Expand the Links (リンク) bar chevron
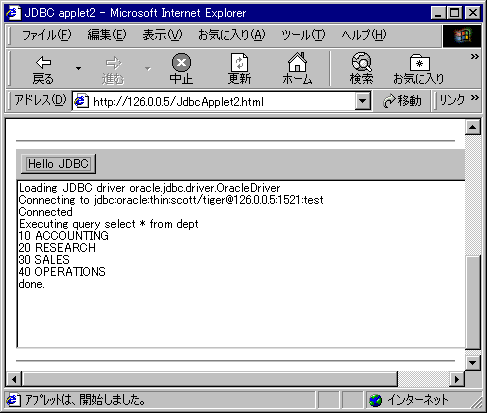 tap(475, 98)
